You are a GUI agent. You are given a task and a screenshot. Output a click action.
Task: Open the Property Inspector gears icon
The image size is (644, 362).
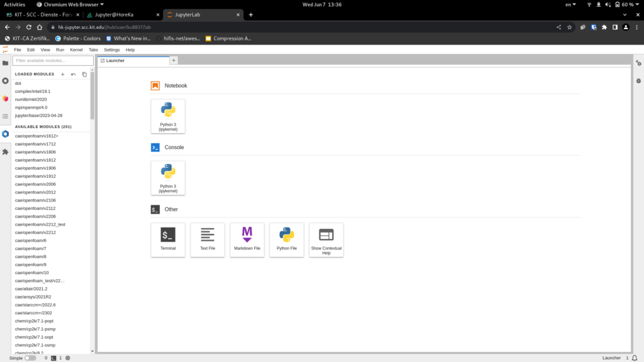coord(638,63)
